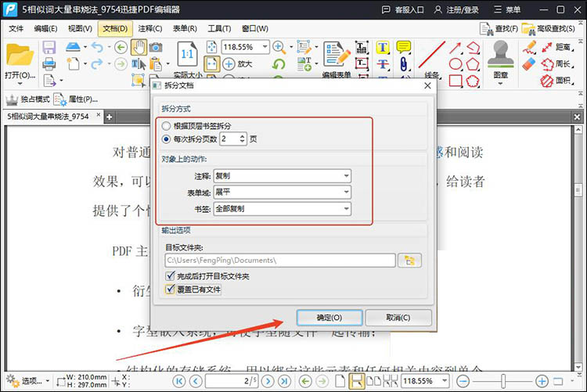Image resolution: width=587 pixels, height=392 pixels.
Task: Click the Save floppy disk icon
Action: pos(49,48)
